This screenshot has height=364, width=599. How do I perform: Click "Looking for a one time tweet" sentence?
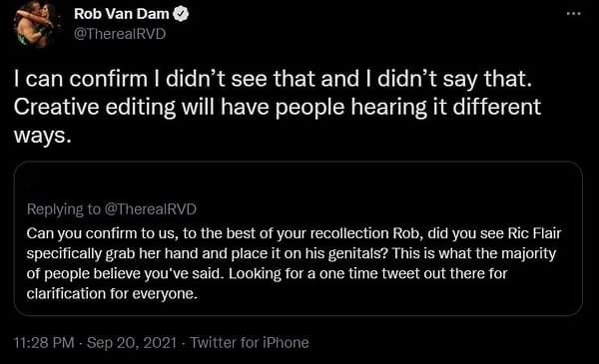point(367,273)
